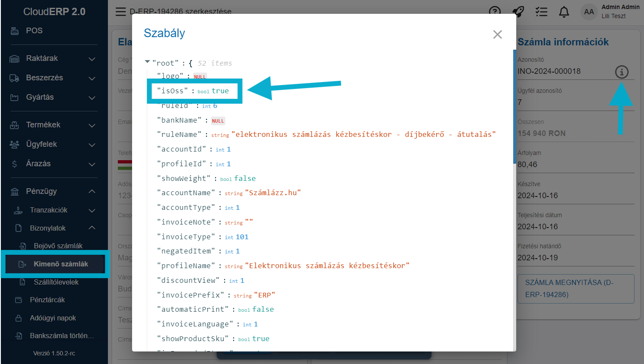Image resolution: width=644 pixels, height=364 pixels.
Task: Close the Szabály dialog
Action: (497, 35)
